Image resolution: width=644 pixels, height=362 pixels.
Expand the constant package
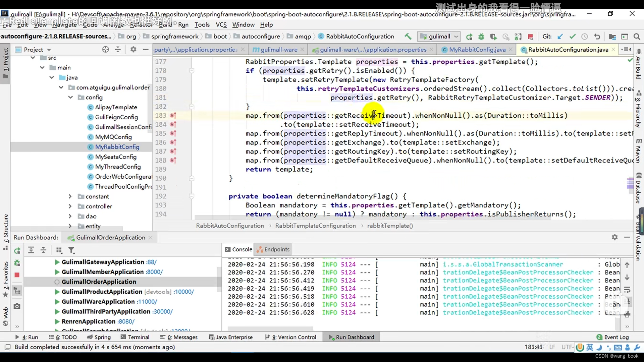point(70,196)
